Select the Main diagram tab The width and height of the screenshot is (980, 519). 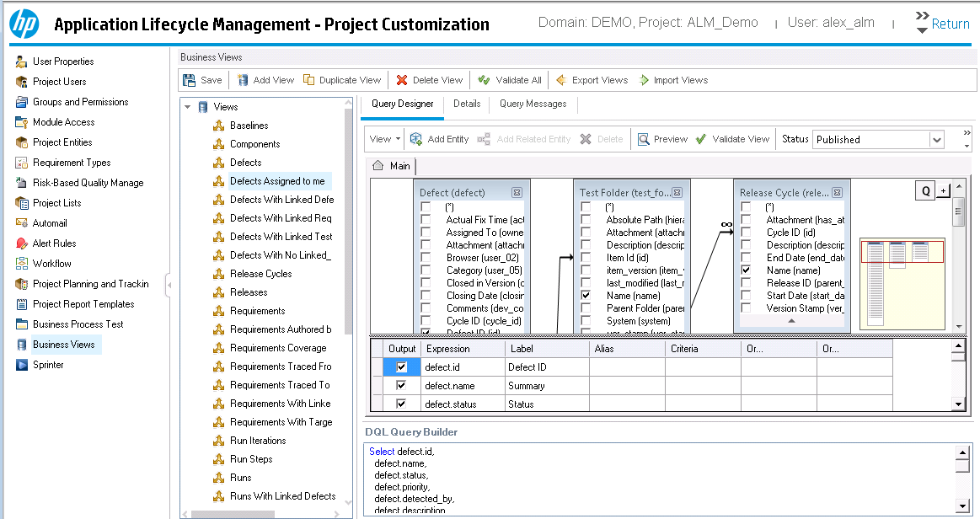393,165
